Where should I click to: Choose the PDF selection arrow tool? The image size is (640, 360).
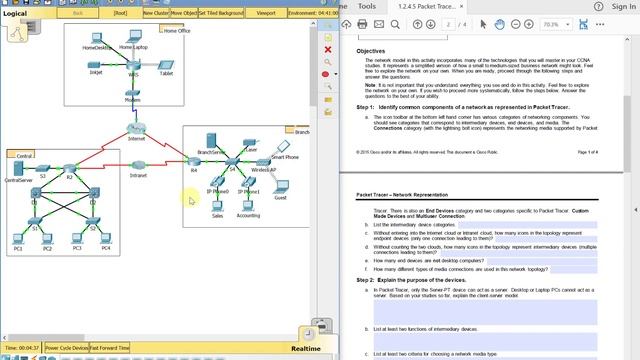(483, 24)
